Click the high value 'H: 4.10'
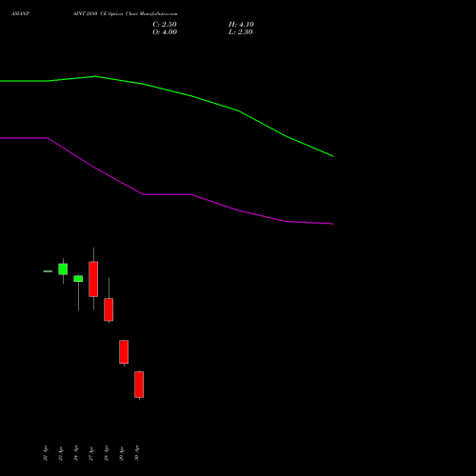This screenshot has height=476, width=476. [x=241, y=25]
